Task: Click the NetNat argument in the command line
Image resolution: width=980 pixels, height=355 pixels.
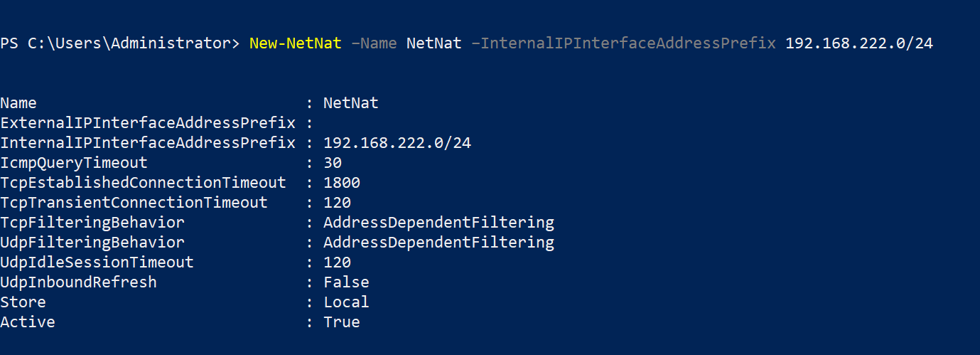Action: pos(434,44)
